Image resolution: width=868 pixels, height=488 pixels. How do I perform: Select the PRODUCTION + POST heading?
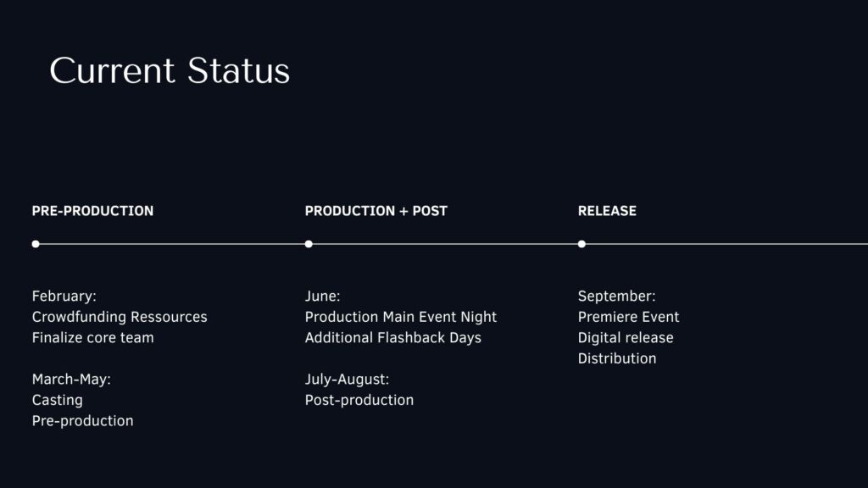[x=376, y=211]
